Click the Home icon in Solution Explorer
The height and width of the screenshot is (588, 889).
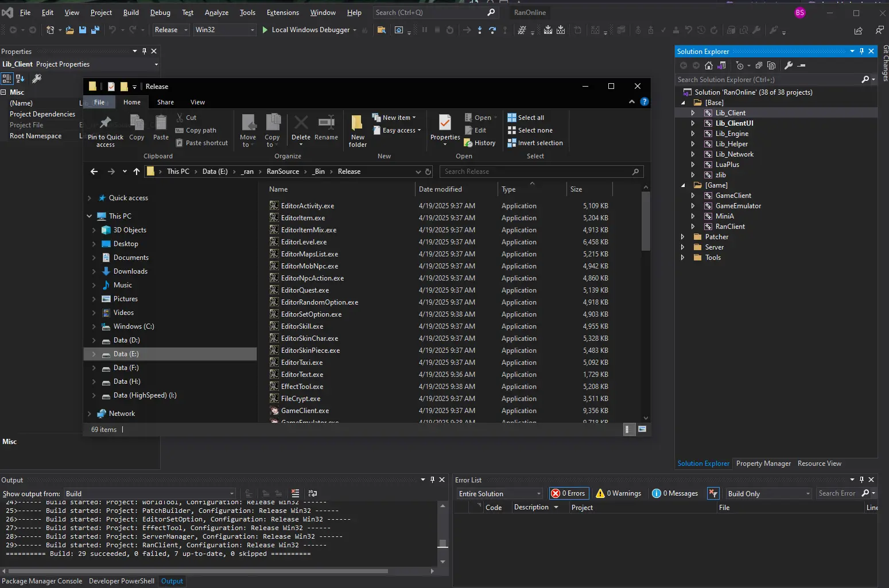click(x=709, y=65)
